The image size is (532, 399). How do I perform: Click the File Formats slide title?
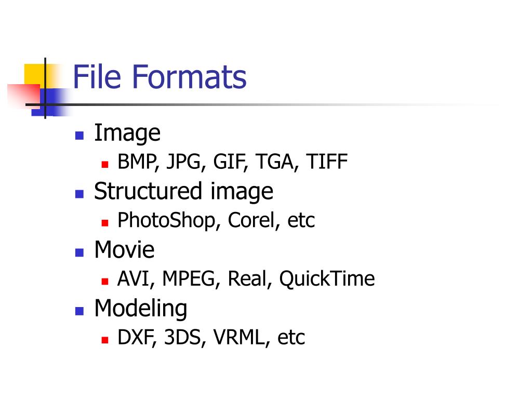tap(159, 77)
